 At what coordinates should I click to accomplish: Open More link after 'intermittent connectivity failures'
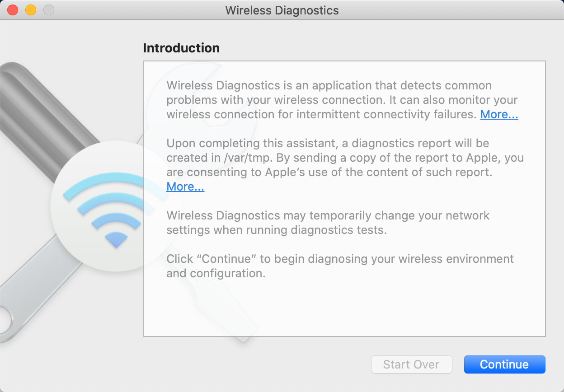pos(499,115)
